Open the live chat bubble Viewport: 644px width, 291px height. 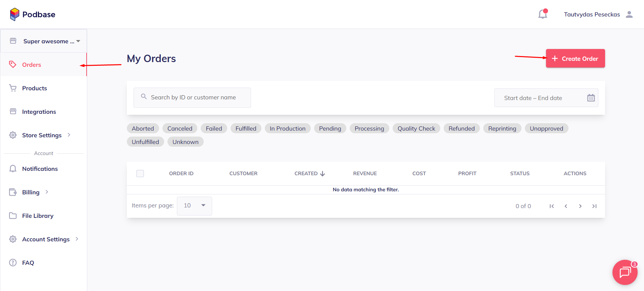click(x=625, y=272)
